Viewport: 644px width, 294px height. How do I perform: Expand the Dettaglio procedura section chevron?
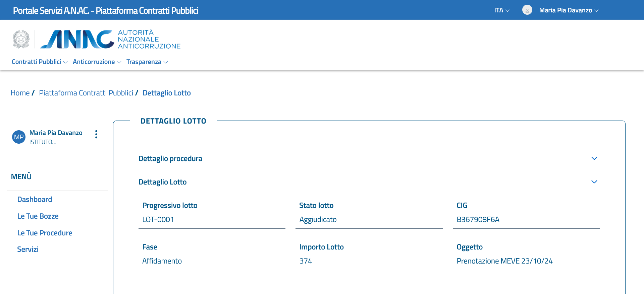(x=594, y=158)
